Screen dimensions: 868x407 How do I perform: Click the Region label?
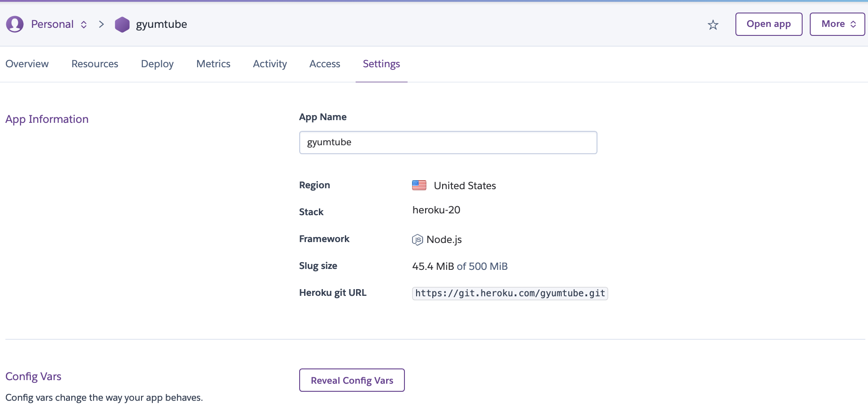[x=314, y=185]
